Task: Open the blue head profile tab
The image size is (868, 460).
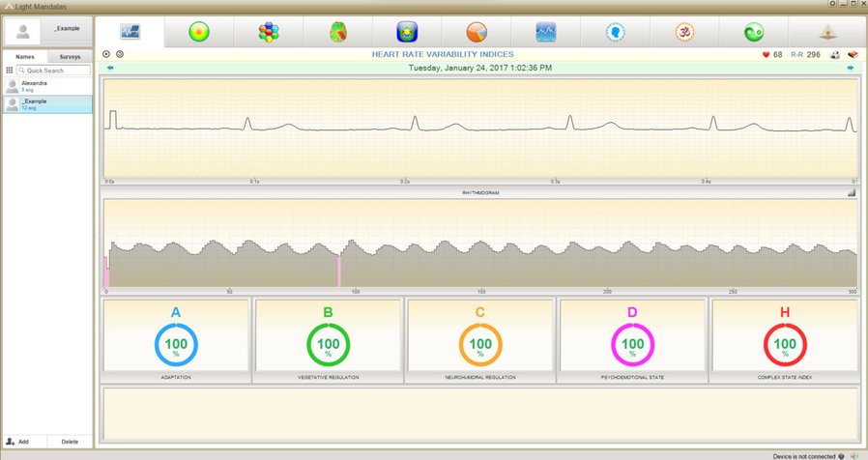Action: coord(616,32)
